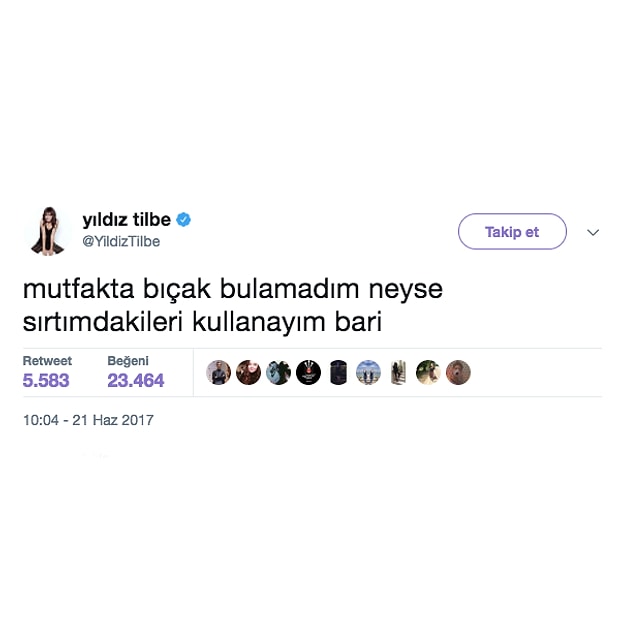Expand the tweet options chevron
The image size is (620, 620).
pyautogui.click(x=593, y=232)
